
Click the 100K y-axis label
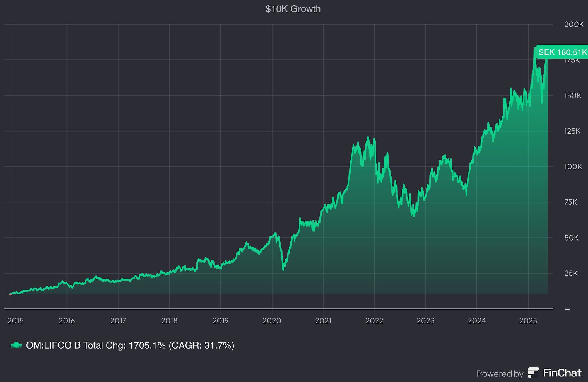(x=573, y=167)
